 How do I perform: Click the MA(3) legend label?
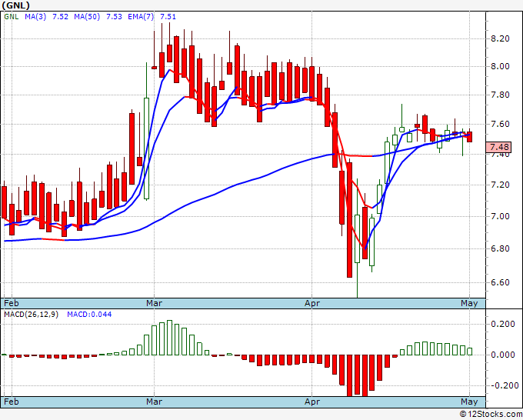click(35, 17)
